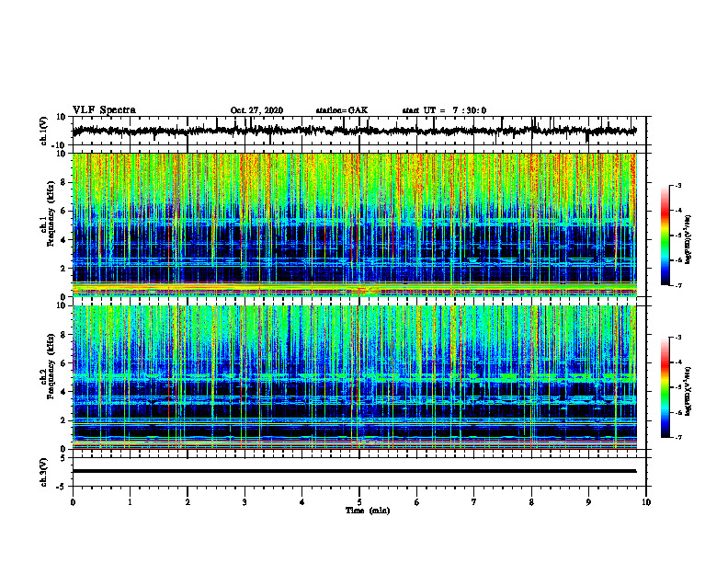Click the ch.1 voltage waveform trace panel

pyautogui.click(x=358, y=131)
